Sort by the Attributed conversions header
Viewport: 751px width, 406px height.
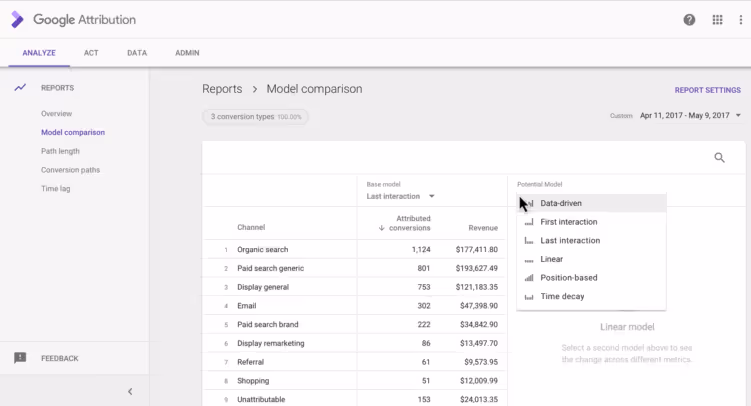point(410,223)
